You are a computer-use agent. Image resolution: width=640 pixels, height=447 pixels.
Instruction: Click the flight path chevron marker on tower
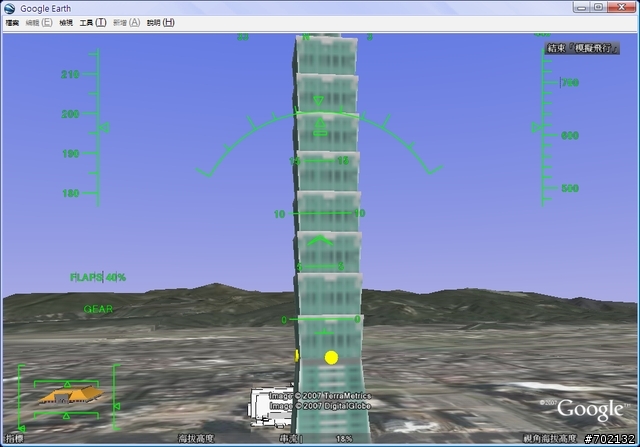[320, 240]
